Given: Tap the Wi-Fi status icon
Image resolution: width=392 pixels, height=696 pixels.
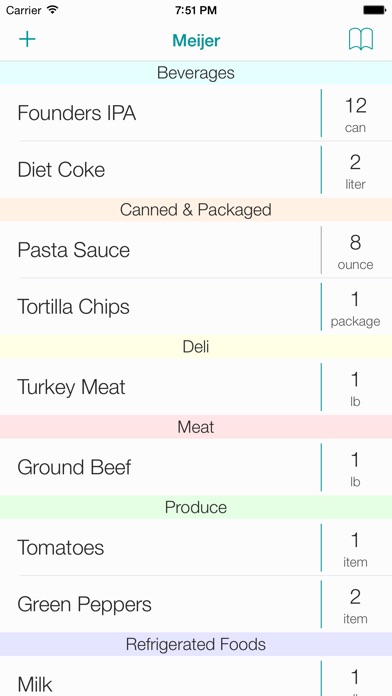Looking at the screenshot, I should (x=53, y=10).
